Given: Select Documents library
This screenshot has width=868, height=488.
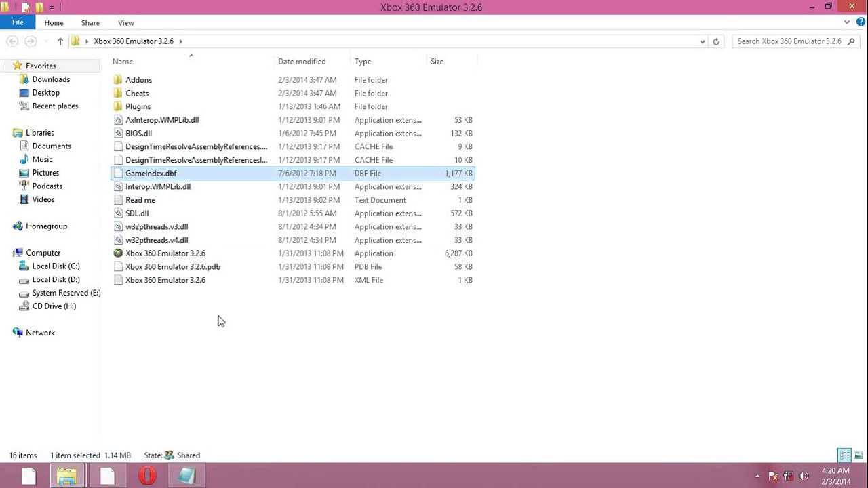Looking at the screenshot, I should [x=52, y=146].
